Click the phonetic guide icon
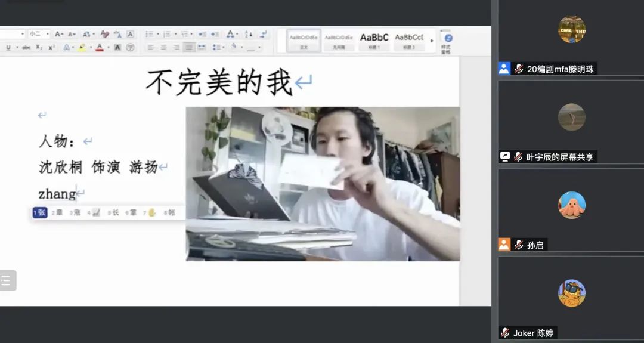The height and width of the screenshot is (343, 644). pos(117,34)
